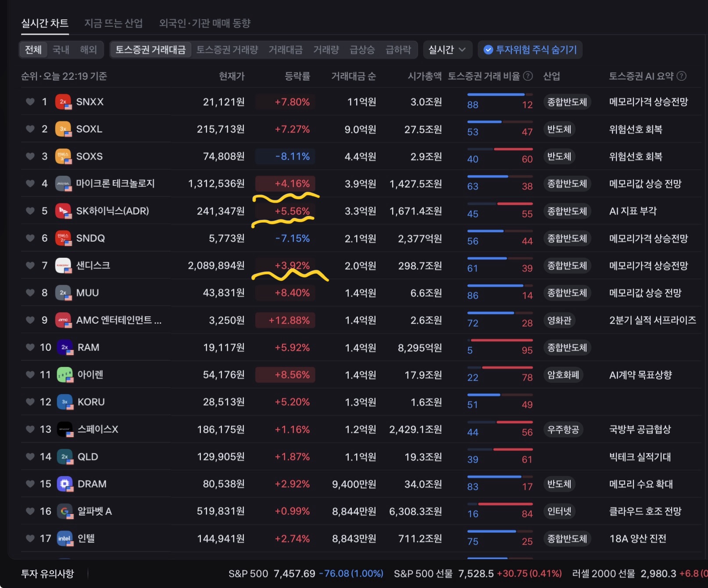The height and width of the screenshot is (588, 708).
Task: Open help icon beside 토스증권 AI 요약
Action: point(681,76)
